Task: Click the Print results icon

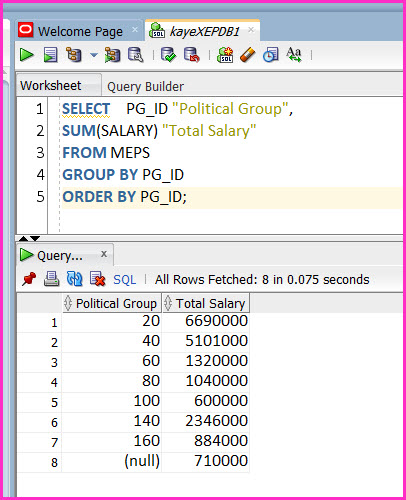Action: pyautogui.click(x=52, y=279)
